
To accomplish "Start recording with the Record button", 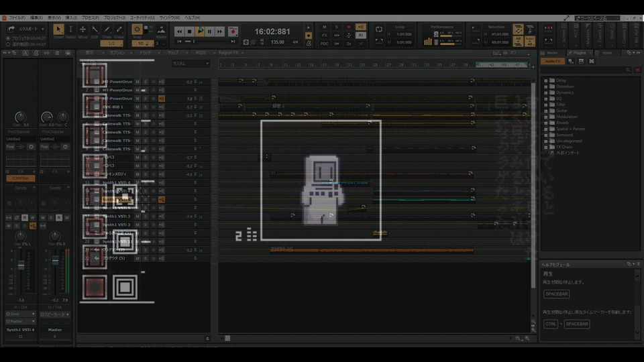I will point(233,32).
